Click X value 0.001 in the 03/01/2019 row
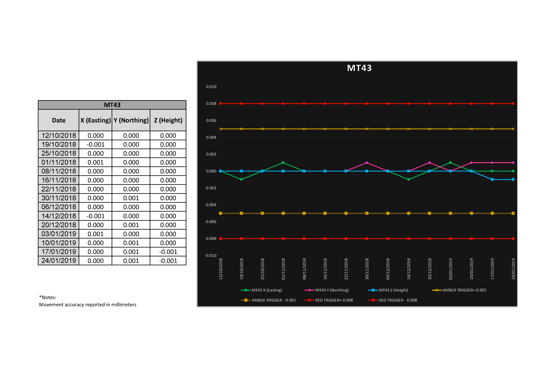Screen dimensions: 555x392 click(x=96, y=234)
